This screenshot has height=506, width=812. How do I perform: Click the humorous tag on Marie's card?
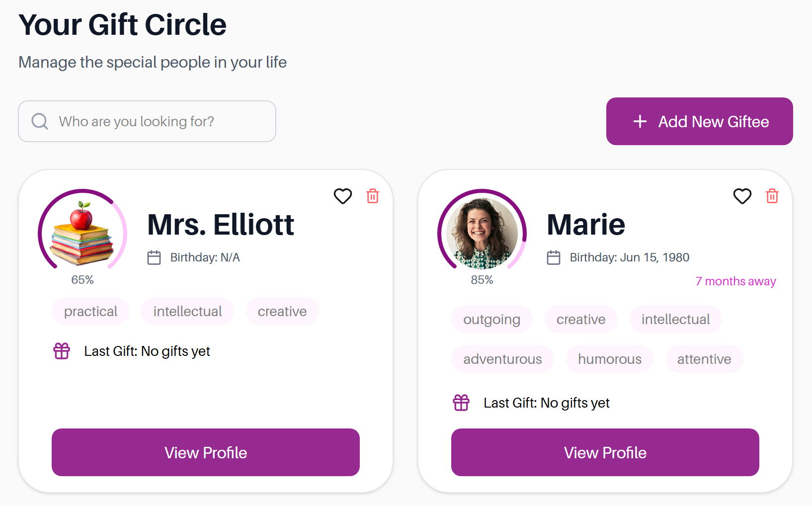pos(609,359)
